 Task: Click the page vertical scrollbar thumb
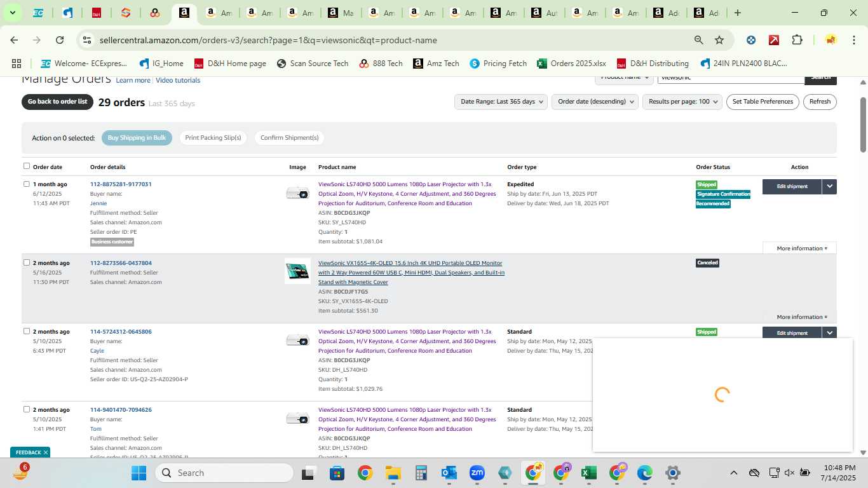(x=863, y=125)
